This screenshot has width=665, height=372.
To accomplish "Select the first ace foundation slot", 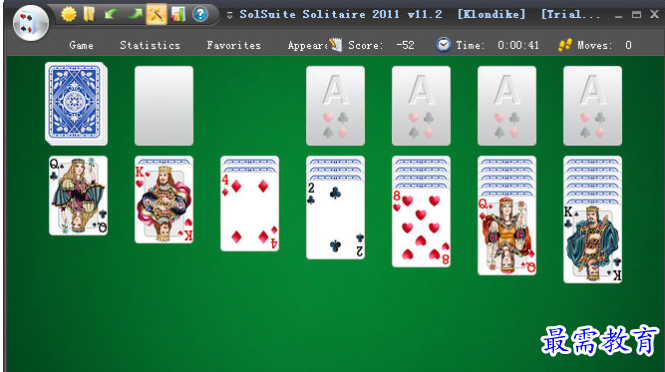I will (335, 106).
